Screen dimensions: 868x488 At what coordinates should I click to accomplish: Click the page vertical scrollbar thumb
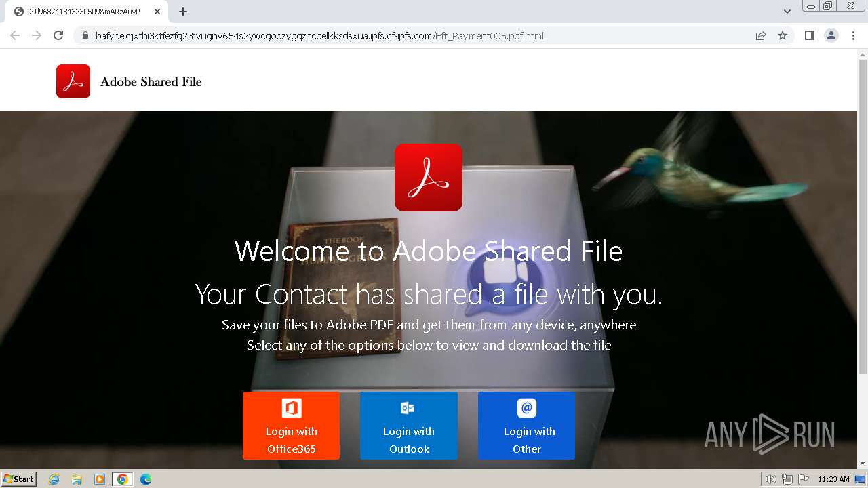click(863, 216)
